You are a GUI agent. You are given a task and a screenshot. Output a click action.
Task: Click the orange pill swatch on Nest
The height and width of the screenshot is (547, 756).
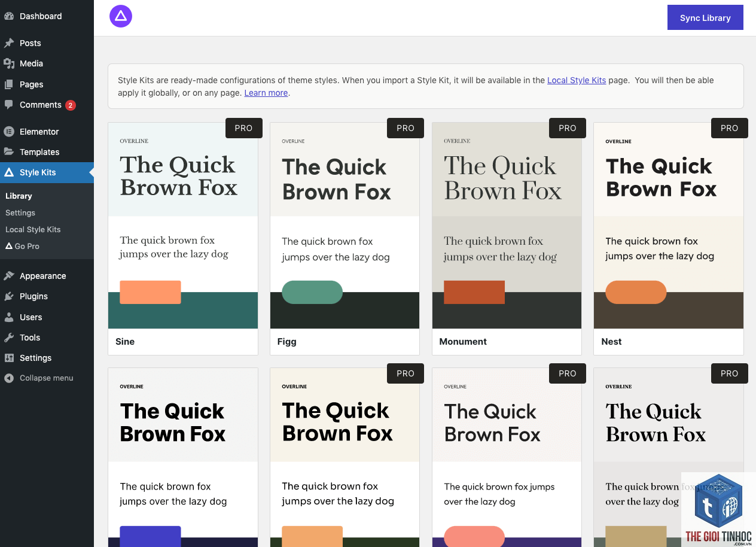pyautogui.click(x=636, y=292)
